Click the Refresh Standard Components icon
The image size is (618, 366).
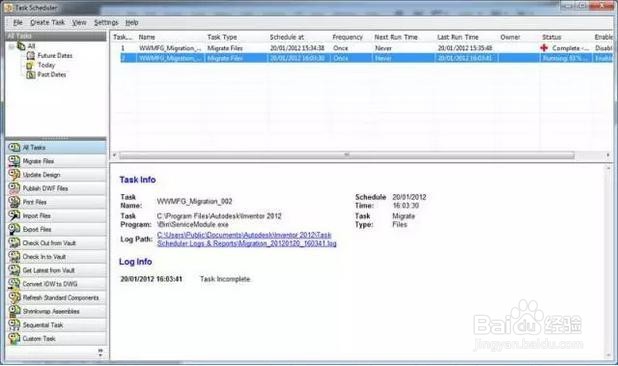tap(14, 297)
